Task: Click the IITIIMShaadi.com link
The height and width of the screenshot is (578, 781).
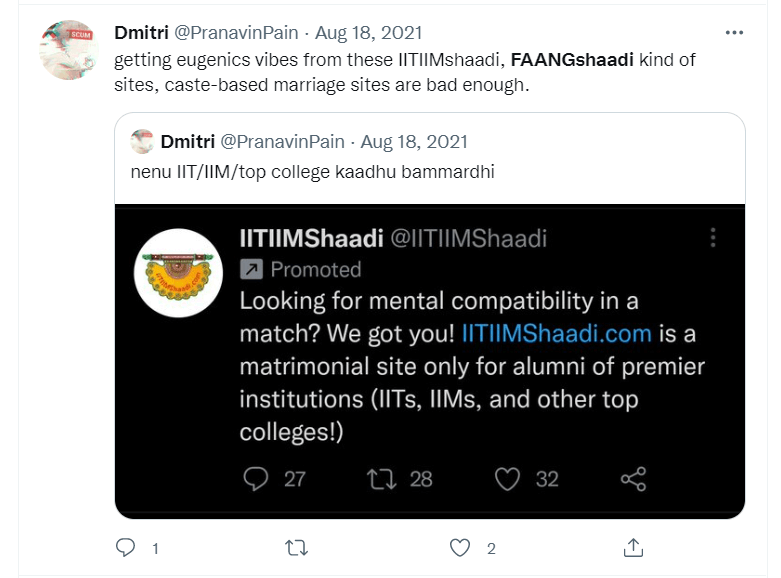Action: [557, 333]
